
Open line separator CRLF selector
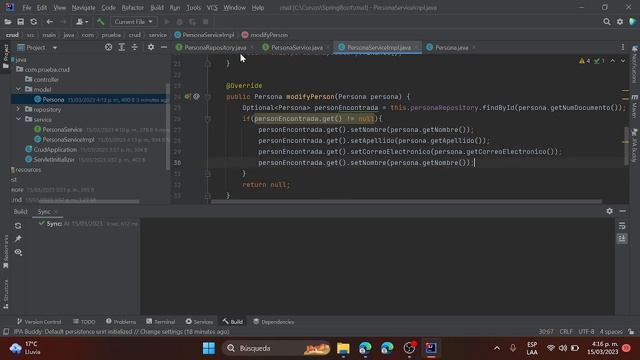pos(566,331)
